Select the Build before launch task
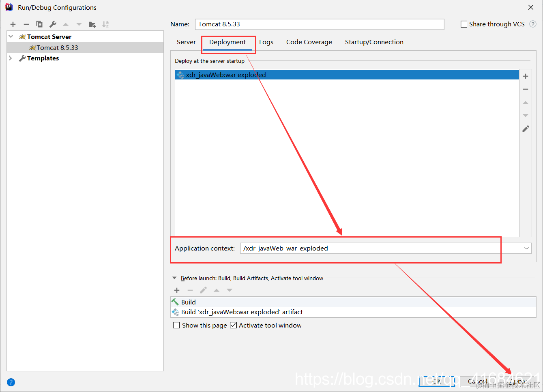Screen dimensions: 543x392 [x=353, y=302]
